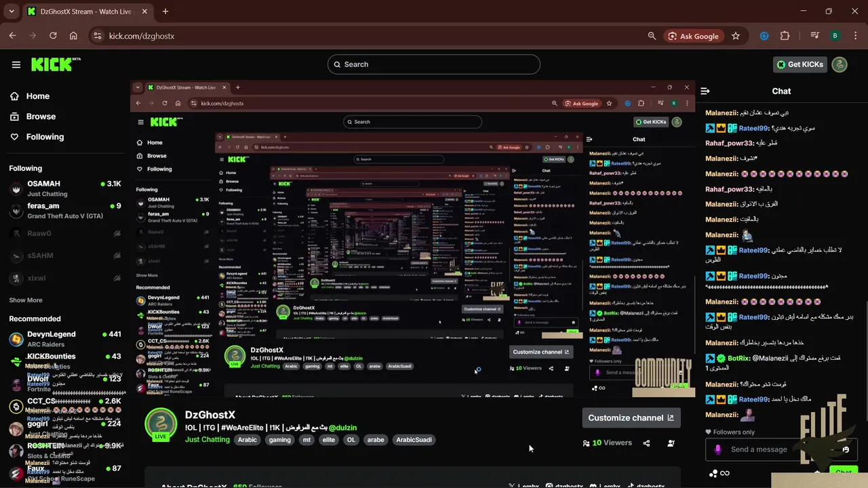Collapse the Chat panel with arrow icon

pyautogui.click(x=705, y=91)
